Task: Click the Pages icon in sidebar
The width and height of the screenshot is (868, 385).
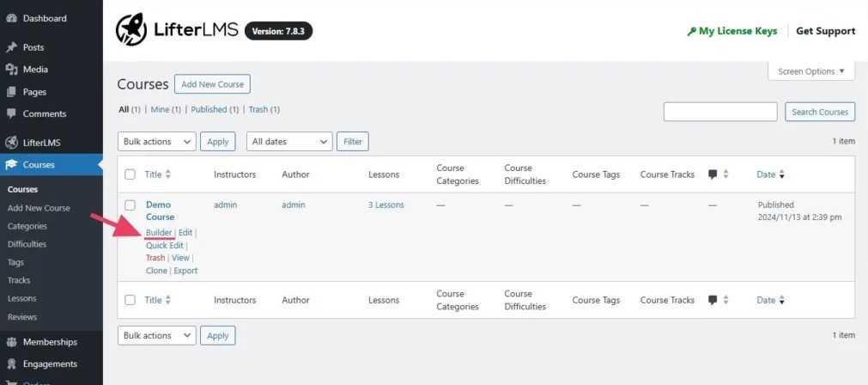Action: 11,92
